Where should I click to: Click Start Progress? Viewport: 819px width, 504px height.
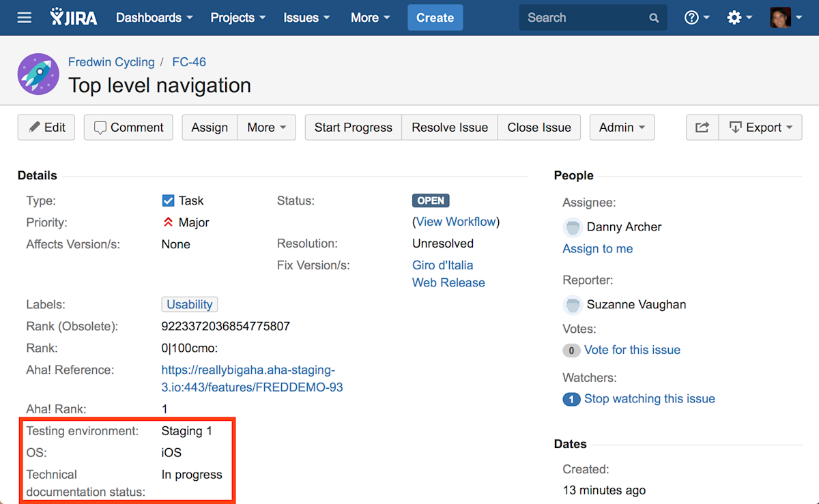(x=354, y=128)
